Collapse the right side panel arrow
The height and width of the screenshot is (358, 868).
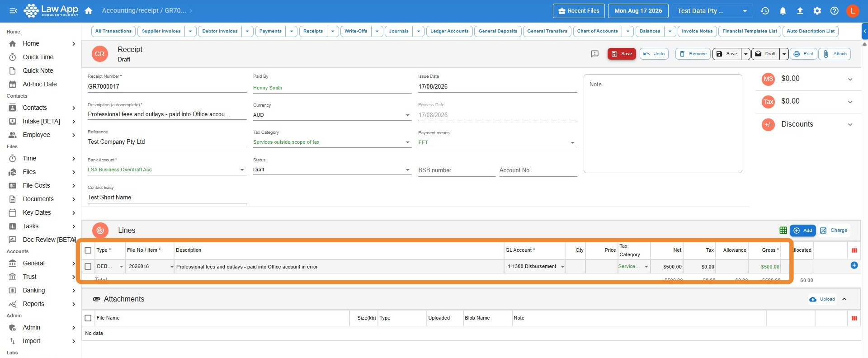click(x=864, y=31)
